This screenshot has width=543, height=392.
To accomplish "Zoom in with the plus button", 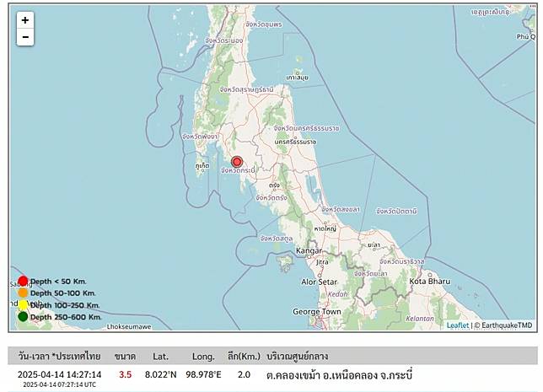I will (x=25, y=20).
